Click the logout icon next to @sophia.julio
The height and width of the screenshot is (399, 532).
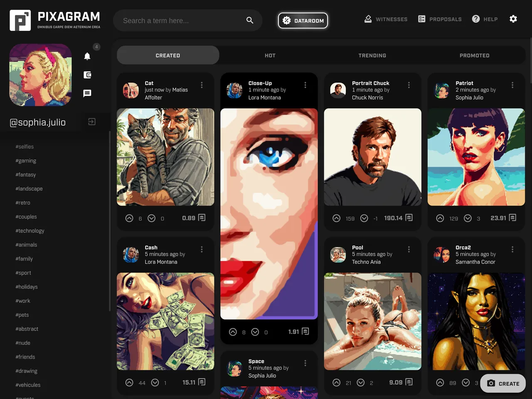coord(92,122)
